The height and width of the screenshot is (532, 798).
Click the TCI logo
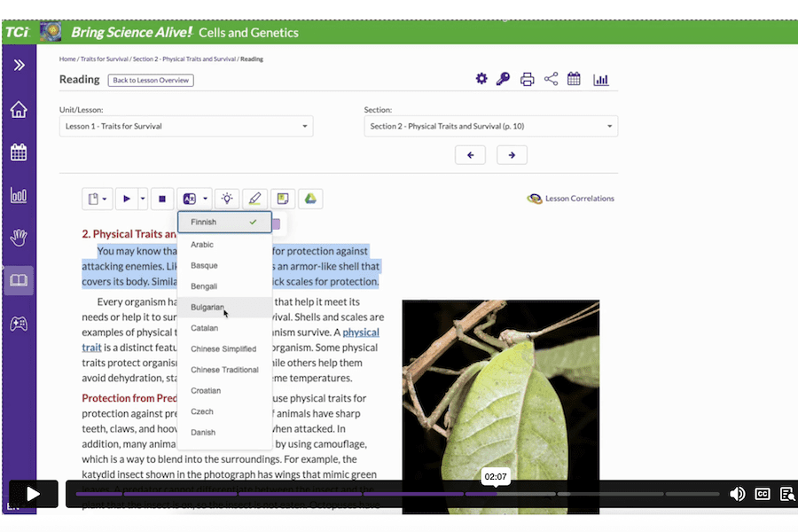pyautogui.click(x=18, y=32)
